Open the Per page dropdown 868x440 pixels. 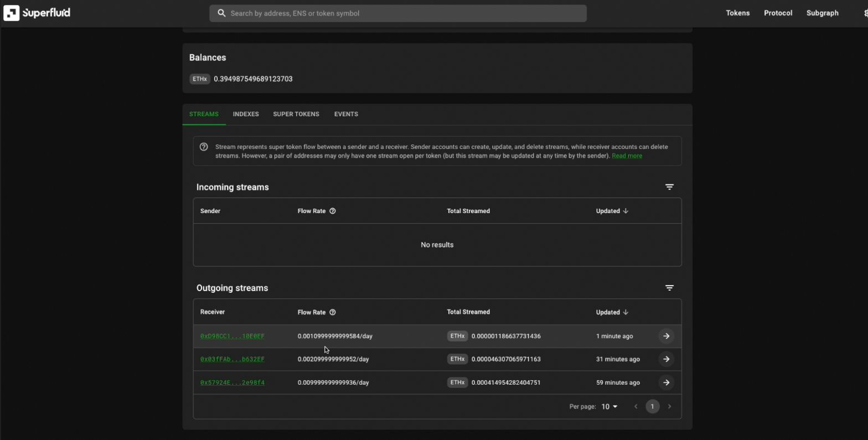tap(609, 407)
